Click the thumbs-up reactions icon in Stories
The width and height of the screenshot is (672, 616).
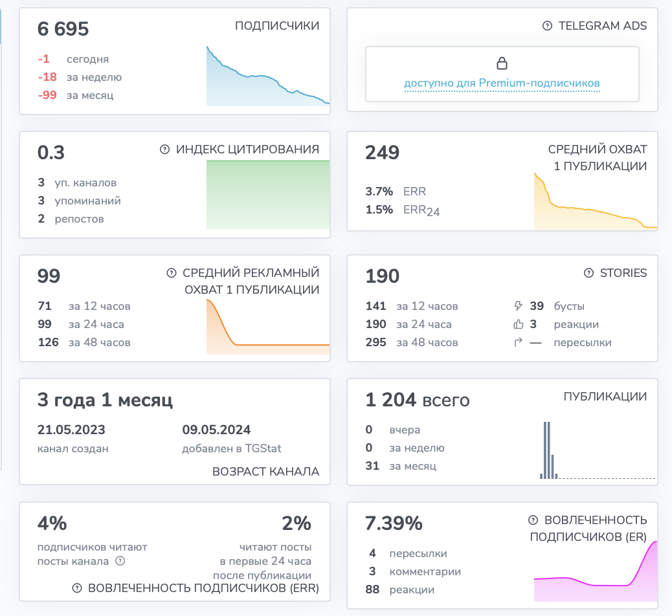click(519, 324)
